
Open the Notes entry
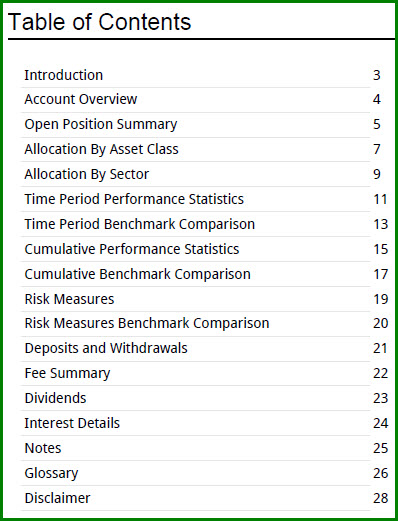(x=43, y=448)
